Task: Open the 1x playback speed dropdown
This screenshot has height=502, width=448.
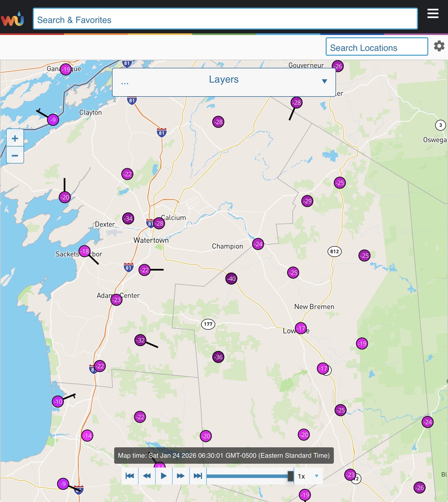Action: 308,476
